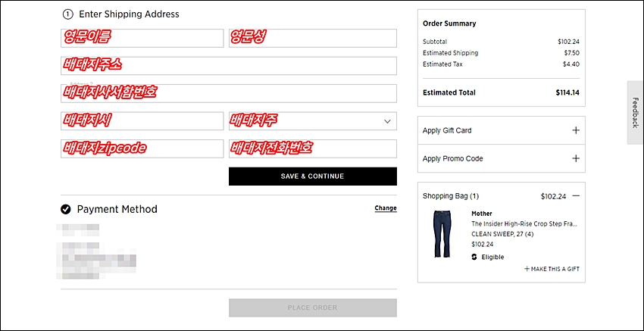The width and height of the screenshot is (644, 331).
Task: Select the street address input field
Action: [x=229, y=66]
